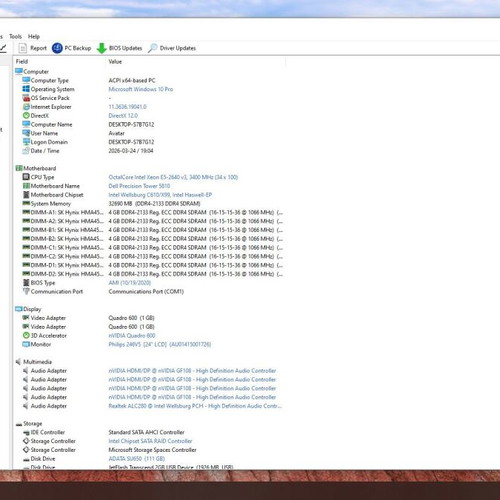Screen dimensions: 500x500
Task: Open the DirectX 12.0 link
Action: coord(123,115)
